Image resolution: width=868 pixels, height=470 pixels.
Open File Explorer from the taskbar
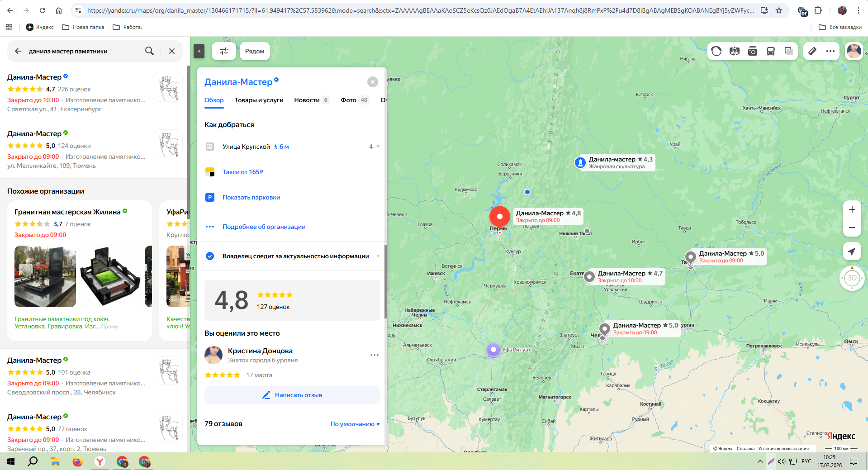(55, 461)
